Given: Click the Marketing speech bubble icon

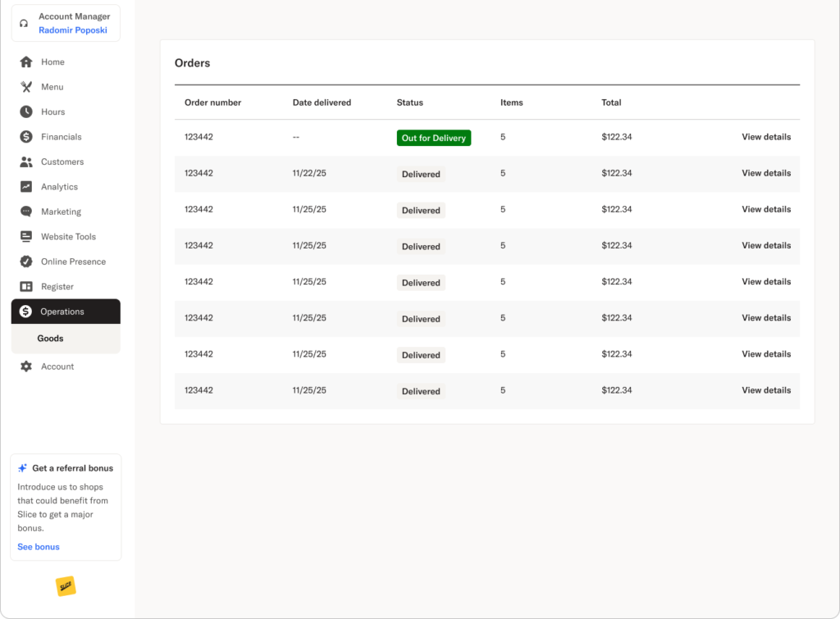Looking at the screenshot, I should (x=26, y=212).
